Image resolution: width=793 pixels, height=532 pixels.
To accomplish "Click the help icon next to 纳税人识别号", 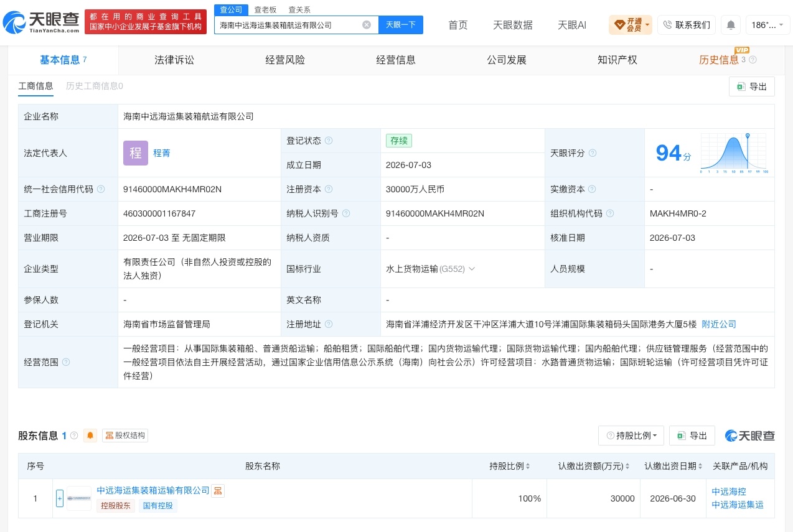I will 346,213.
